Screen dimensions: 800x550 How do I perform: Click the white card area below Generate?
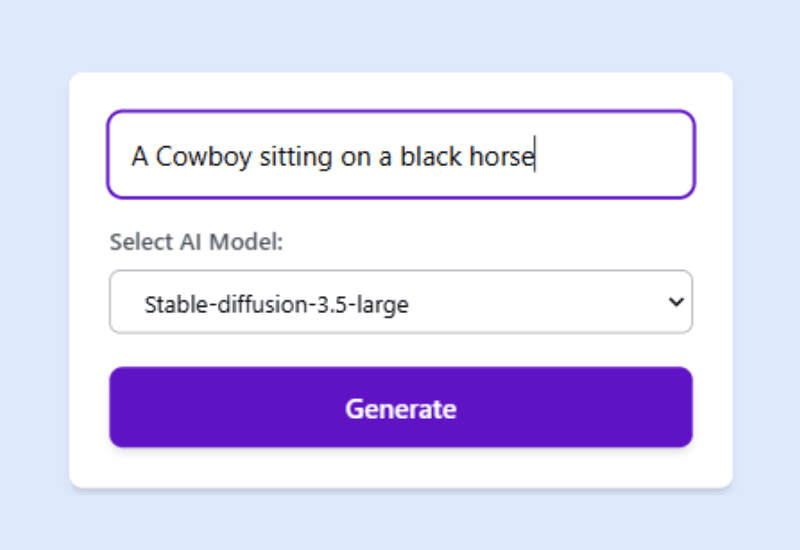[x=400, y=468]
